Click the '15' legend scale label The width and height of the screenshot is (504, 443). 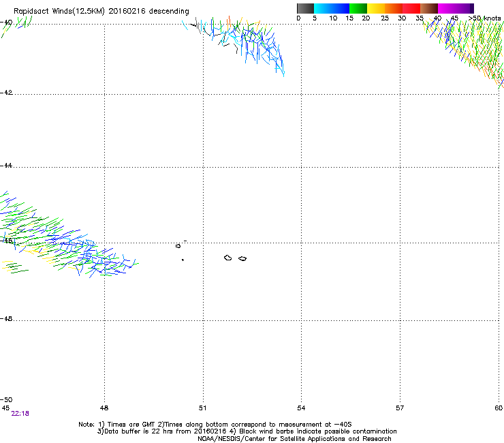coord(349,18)
